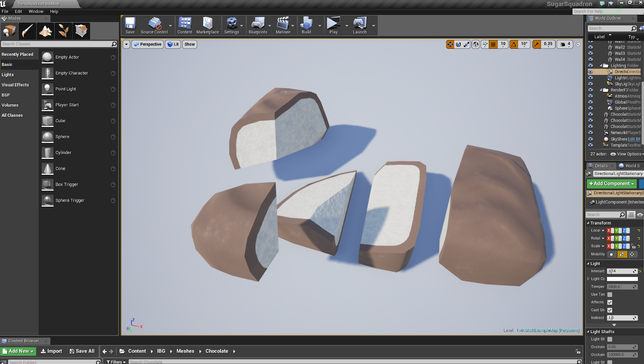This screenshot has width=644, height=364.
Task: Click the Add Component button
Action: (x=612, y=184)
